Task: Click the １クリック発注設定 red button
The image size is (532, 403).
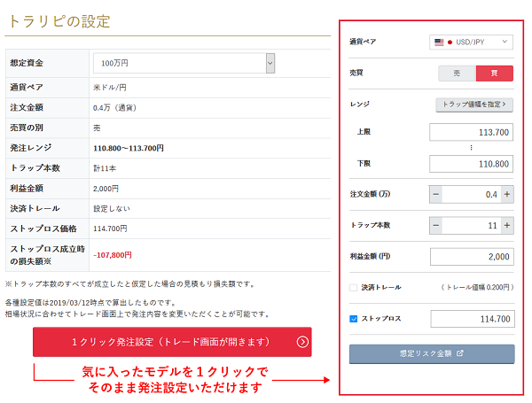Action: click(172, 342)
